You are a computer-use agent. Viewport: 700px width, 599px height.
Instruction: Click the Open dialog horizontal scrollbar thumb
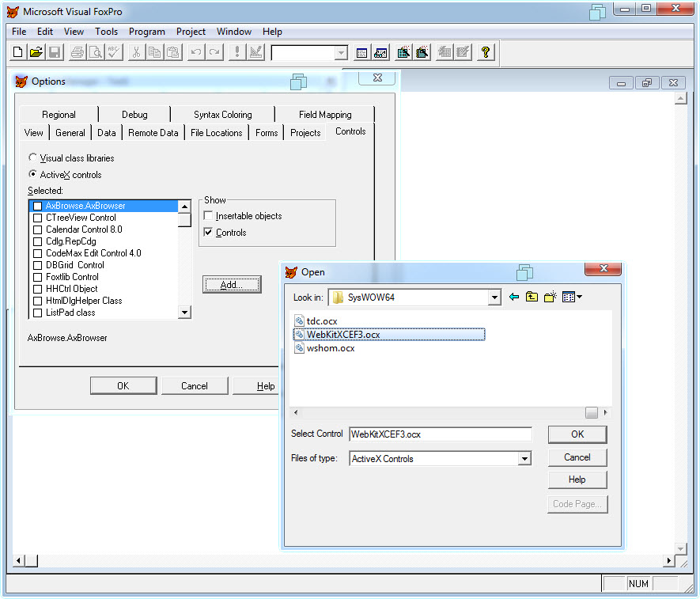pos(592,412)
